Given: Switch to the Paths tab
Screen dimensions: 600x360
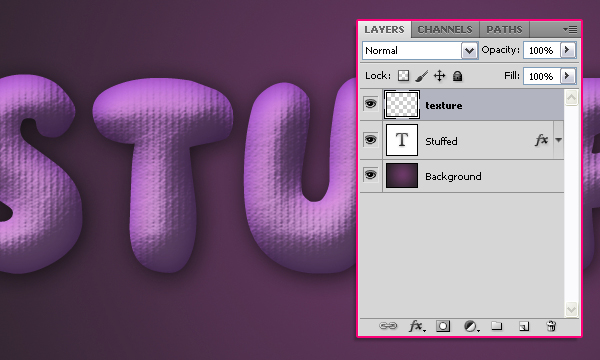Looking at the screenshot, I should (x=504, y=29).
